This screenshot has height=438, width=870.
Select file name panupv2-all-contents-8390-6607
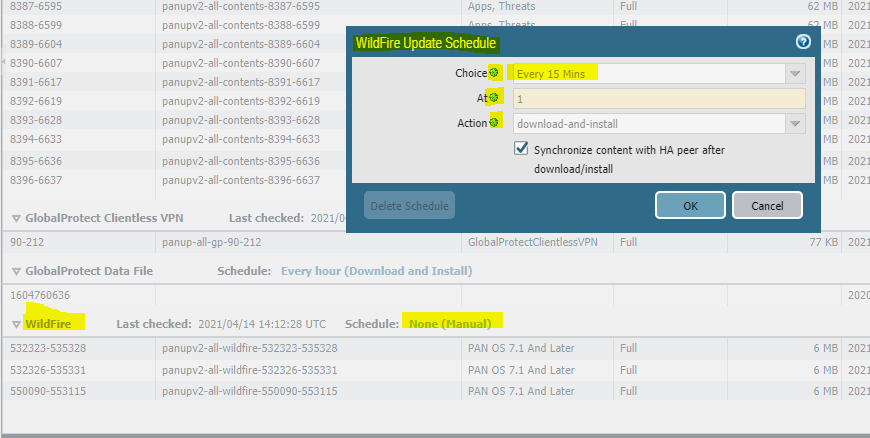241,63
